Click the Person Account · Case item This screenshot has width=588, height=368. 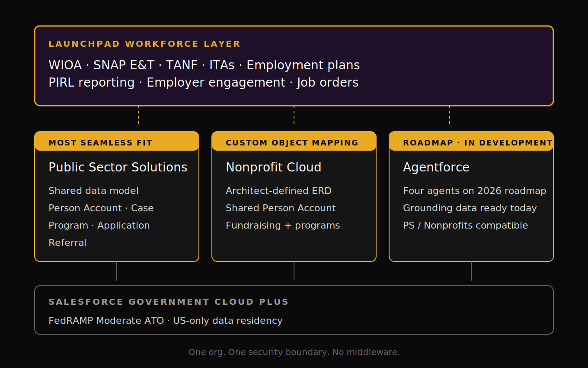click(101, 208)
